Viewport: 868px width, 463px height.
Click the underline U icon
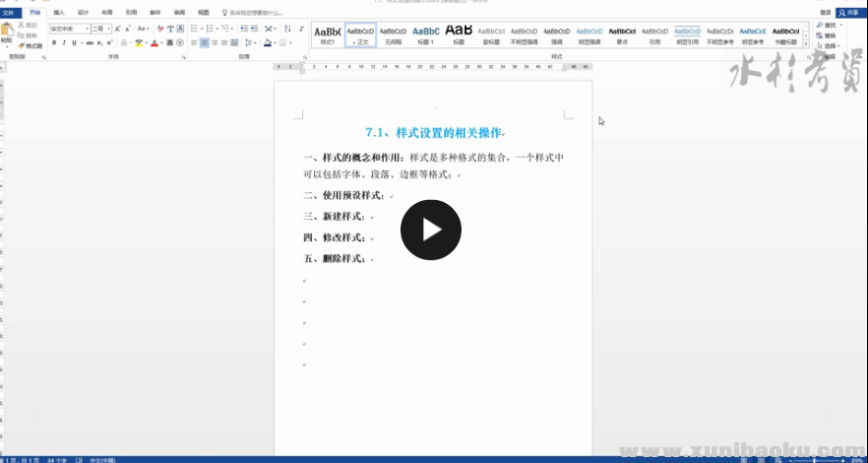76,43
